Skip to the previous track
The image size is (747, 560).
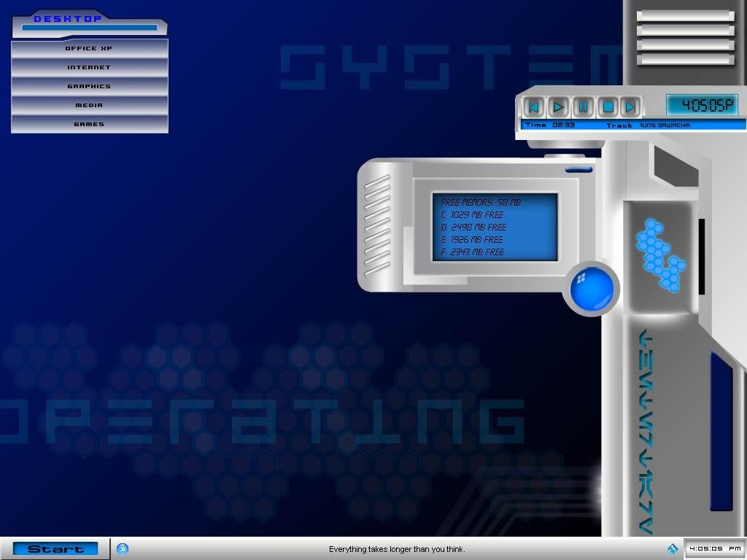tap(534, 106)
